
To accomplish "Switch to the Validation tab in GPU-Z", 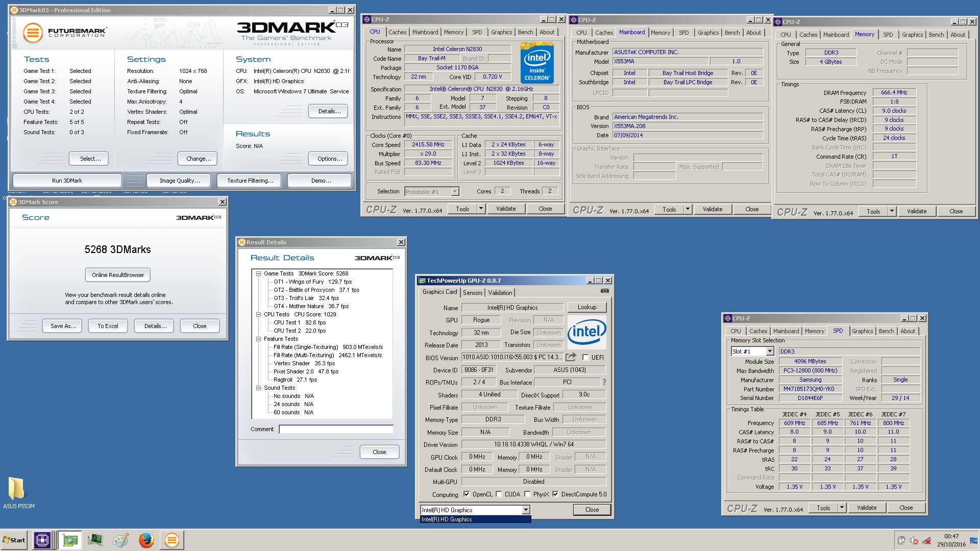I will 500,293.
